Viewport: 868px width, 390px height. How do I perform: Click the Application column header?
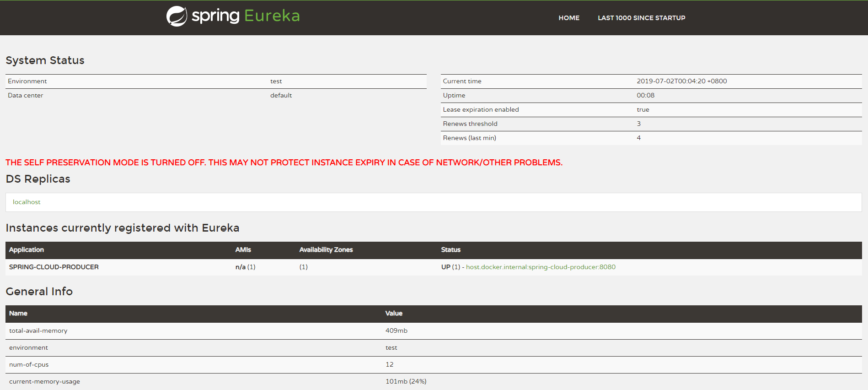click(27, 249)
